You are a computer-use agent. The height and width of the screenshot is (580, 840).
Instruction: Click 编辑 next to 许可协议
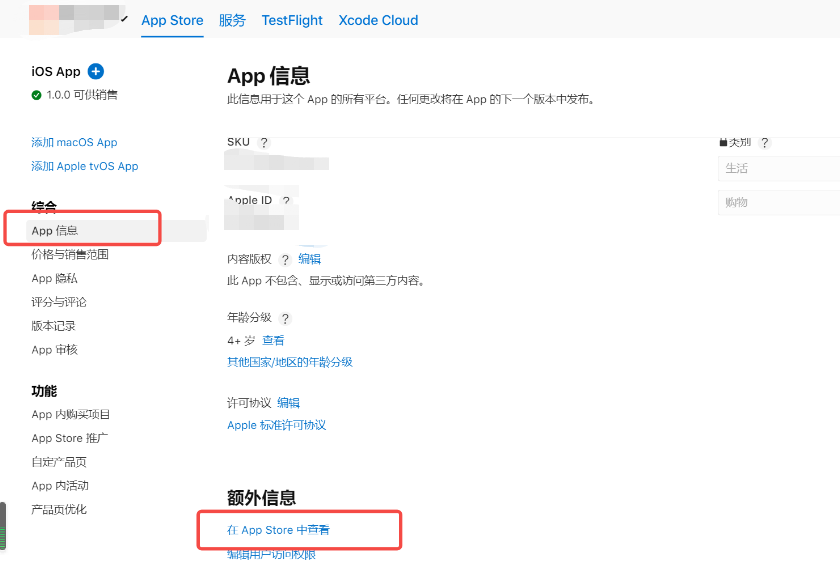(x=288, y=403)
